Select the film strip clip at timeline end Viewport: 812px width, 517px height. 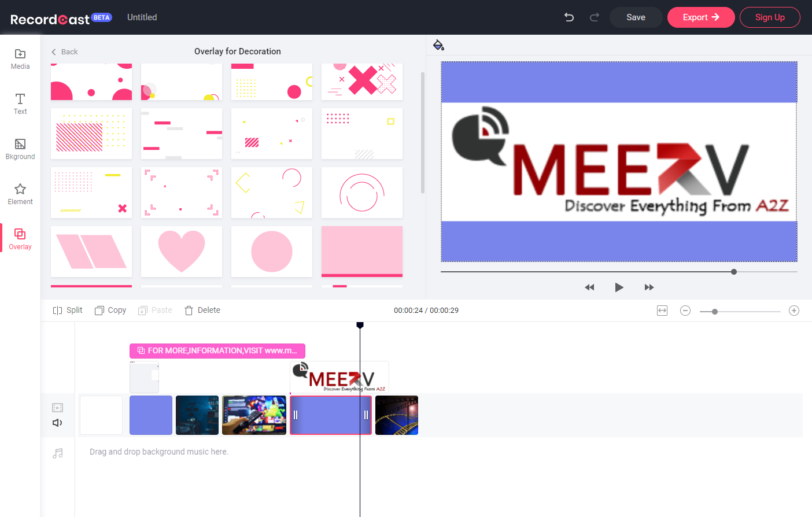(397, 415)
